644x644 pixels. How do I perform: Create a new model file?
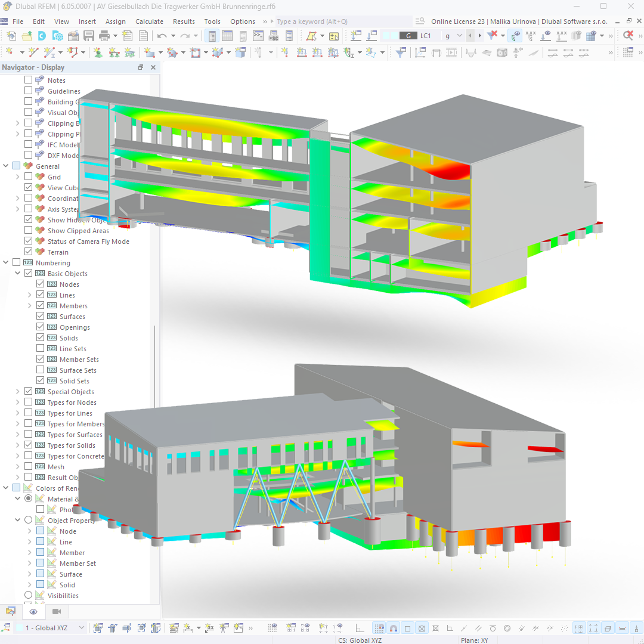11,36
